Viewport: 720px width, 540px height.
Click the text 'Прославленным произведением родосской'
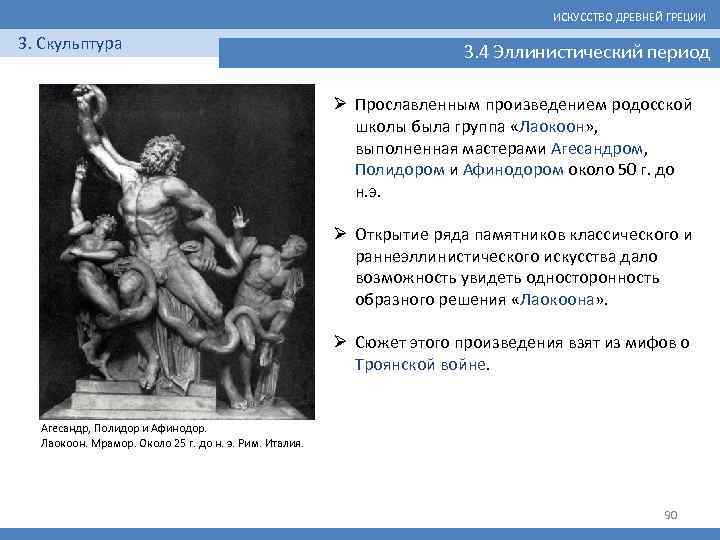[523, 105]
